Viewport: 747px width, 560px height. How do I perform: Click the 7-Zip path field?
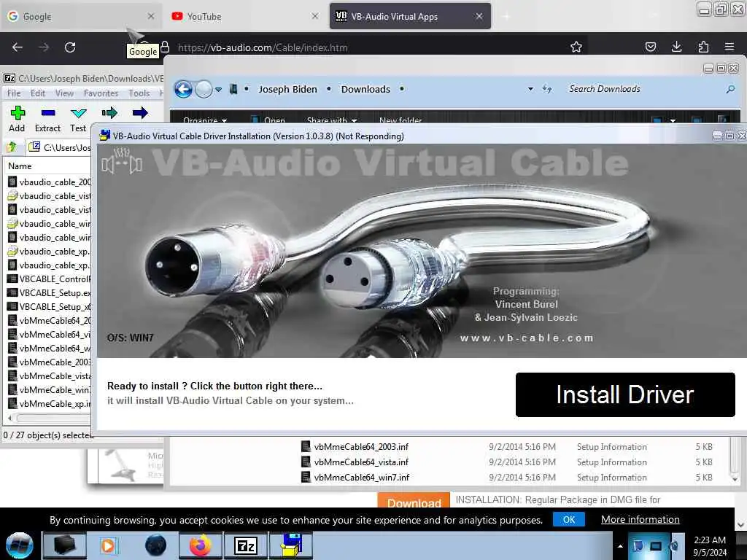(x=58, y=147)
